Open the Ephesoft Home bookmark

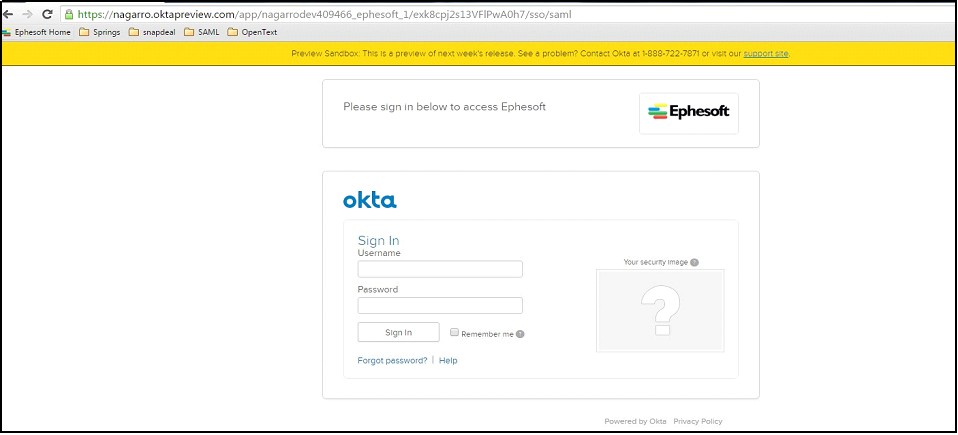pyautogui.click(x=37, y=32)
